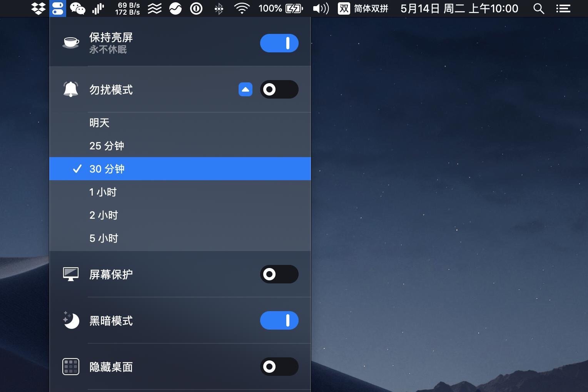Turn off the 保持亮屏 switch
Viewport: 588px width, 392px height.
pos(279,43)
